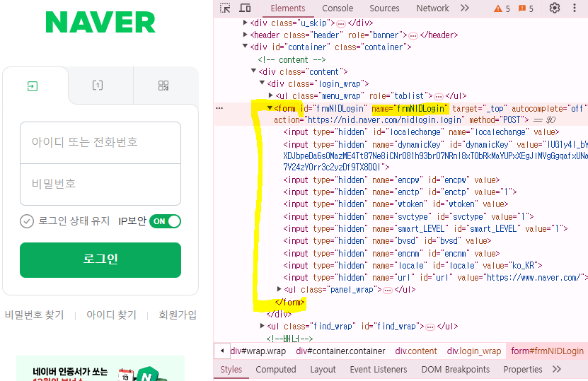Screen dimensions: 588x381
Task: Select the hidden input named wtoken
Action: pos(396,204)
